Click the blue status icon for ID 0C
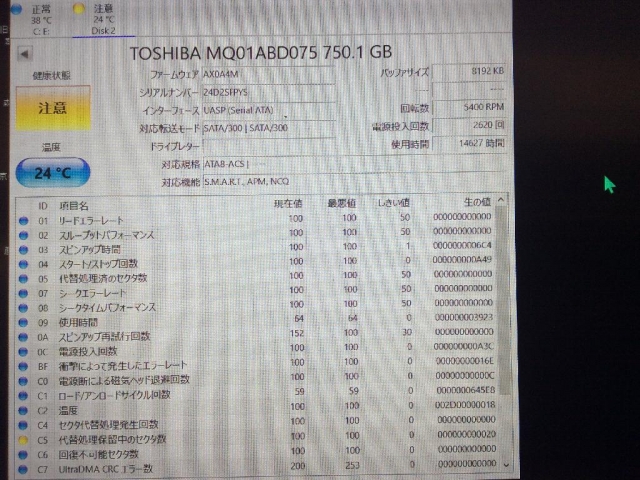The height and width of the screenshot is (480, 640). (24, 352)
